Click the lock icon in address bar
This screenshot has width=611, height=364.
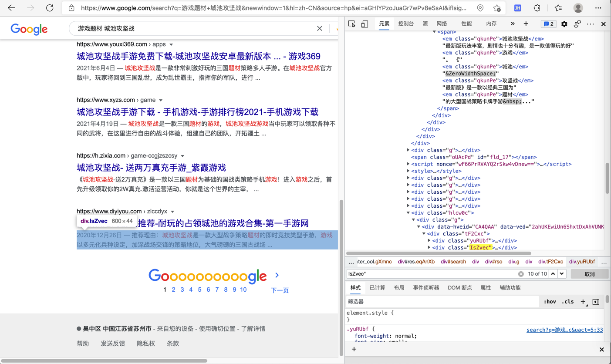coord(71,8)
